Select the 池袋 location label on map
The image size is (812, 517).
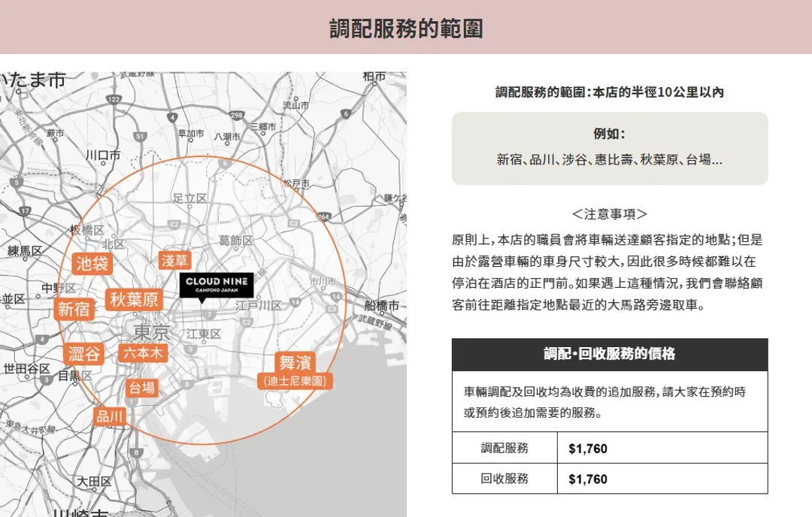(x=92, y=264)
